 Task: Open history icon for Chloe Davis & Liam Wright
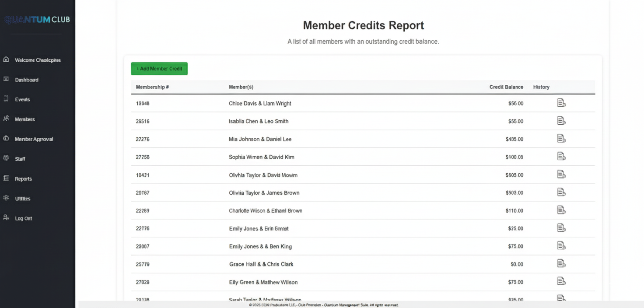(561, 103)
